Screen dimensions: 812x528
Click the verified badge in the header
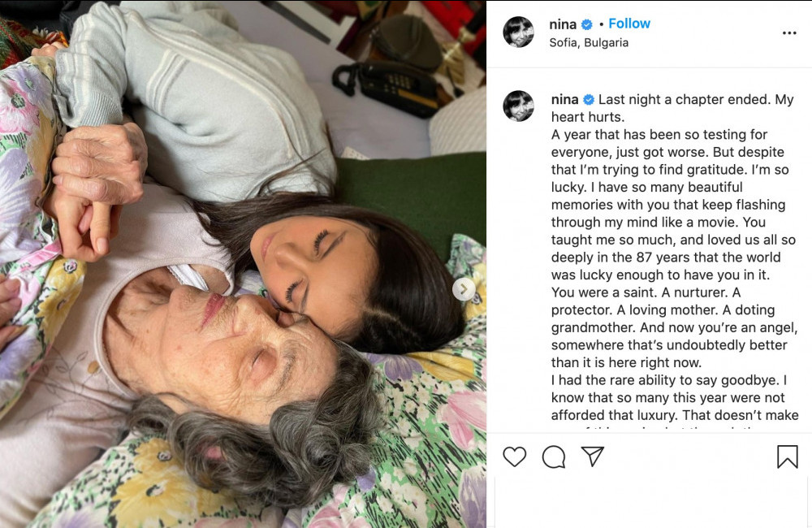pyautogui.click(x=587, y=24)
